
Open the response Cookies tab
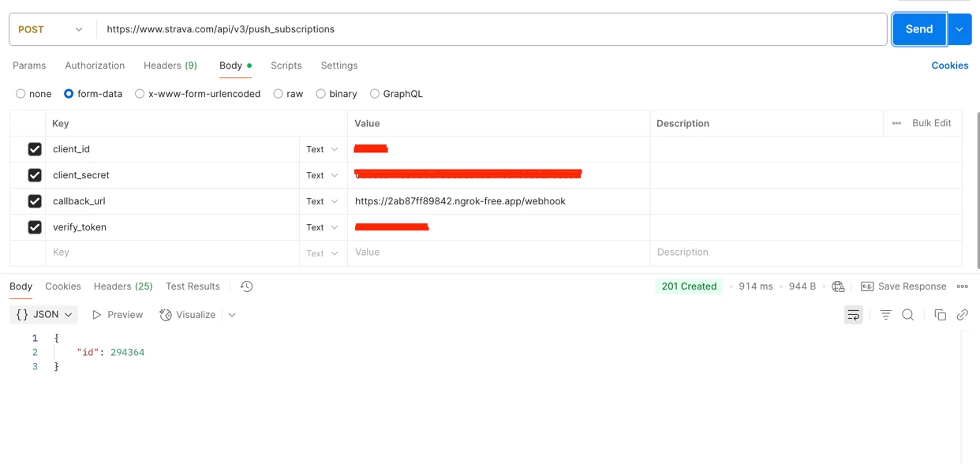pos(63,286)
